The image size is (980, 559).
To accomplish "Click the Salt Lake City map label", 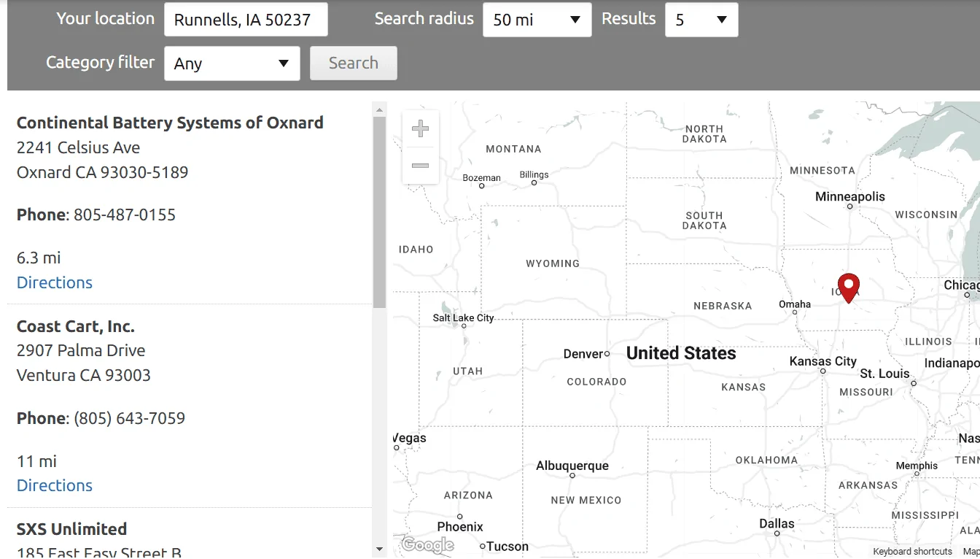I will point(463,317).
